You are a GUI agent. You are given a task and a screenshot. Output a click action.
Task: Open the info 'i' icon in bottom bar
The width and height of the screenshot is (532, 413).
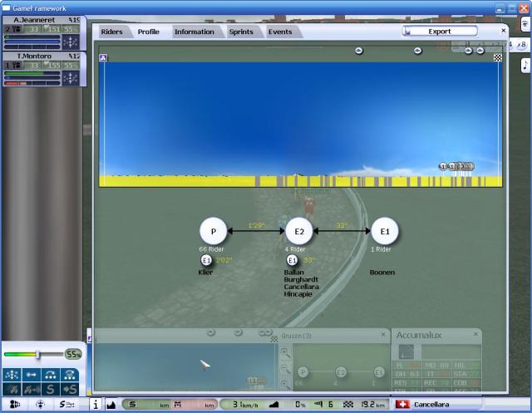(x=96, y=404)
